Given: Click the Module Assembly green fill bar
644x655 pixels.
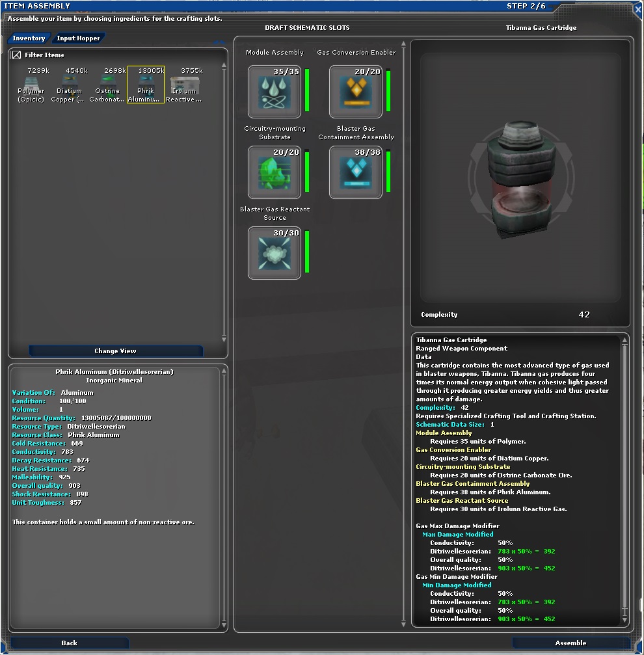Looking at the screenshot, I should (307, 90).
